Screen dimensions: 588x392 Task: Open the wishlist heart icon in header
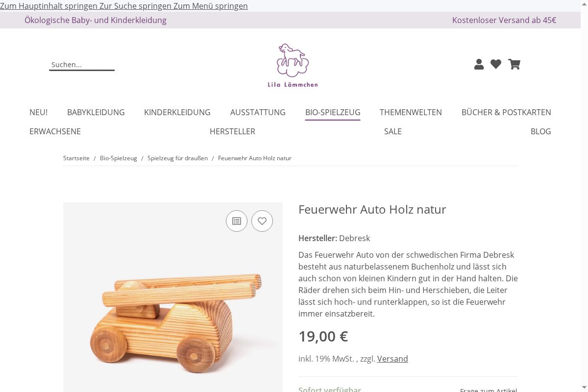click(x=496, y=64)
